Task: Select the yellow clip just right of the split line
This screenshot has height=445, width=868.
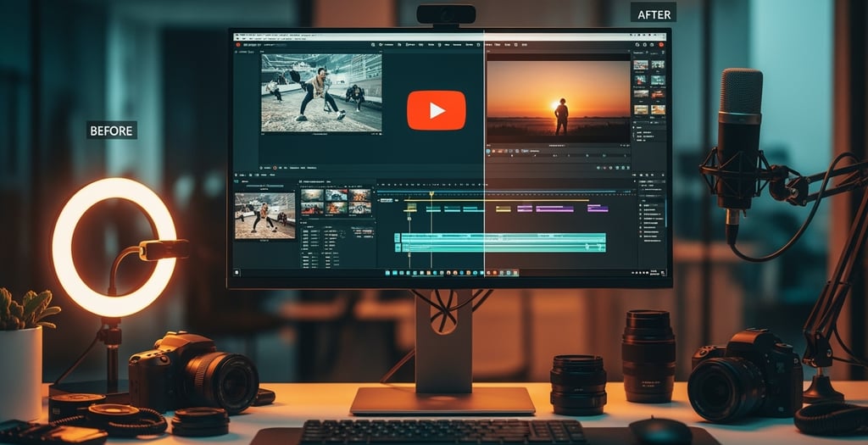Action: [x=503, y=209]
